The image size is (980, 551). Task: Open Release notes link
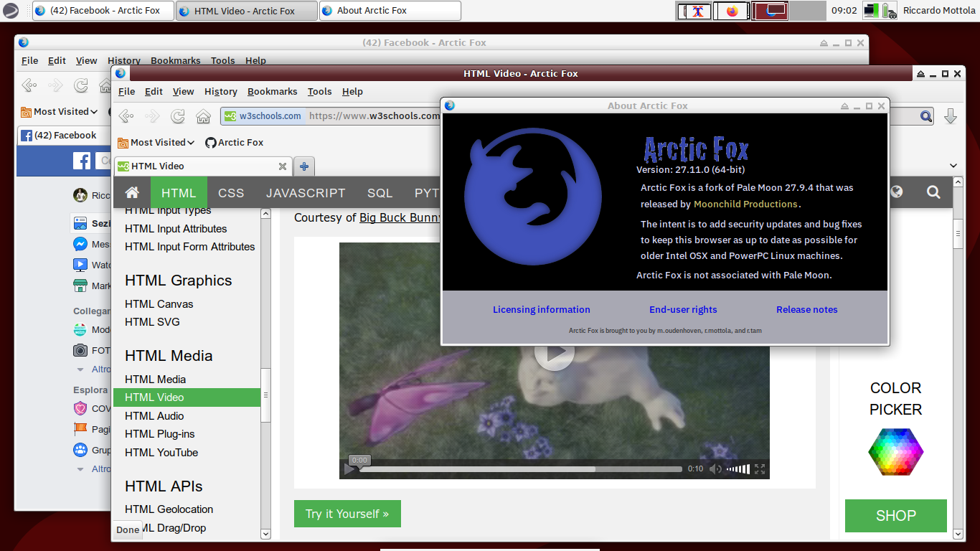click(x=806, y=309)
